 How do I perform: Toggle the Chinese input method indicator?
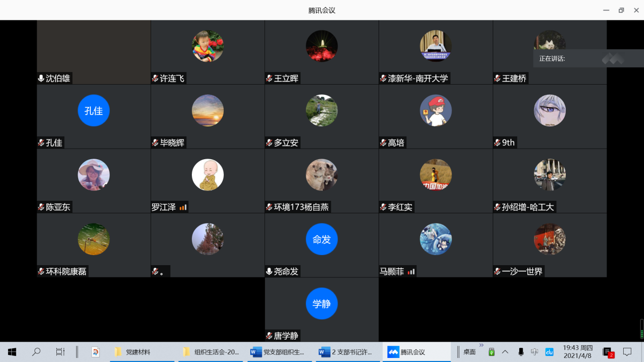(x=534, y=352)
